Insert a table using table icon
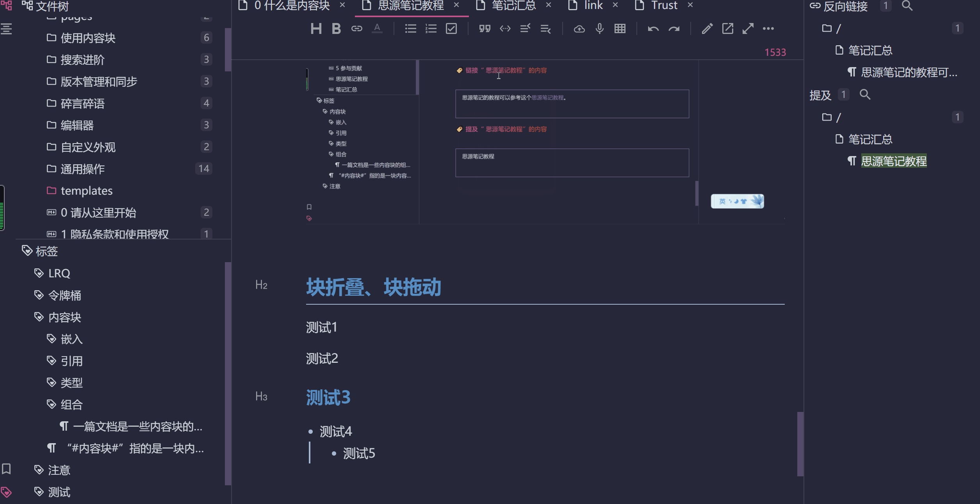 (x=620, y=28)
